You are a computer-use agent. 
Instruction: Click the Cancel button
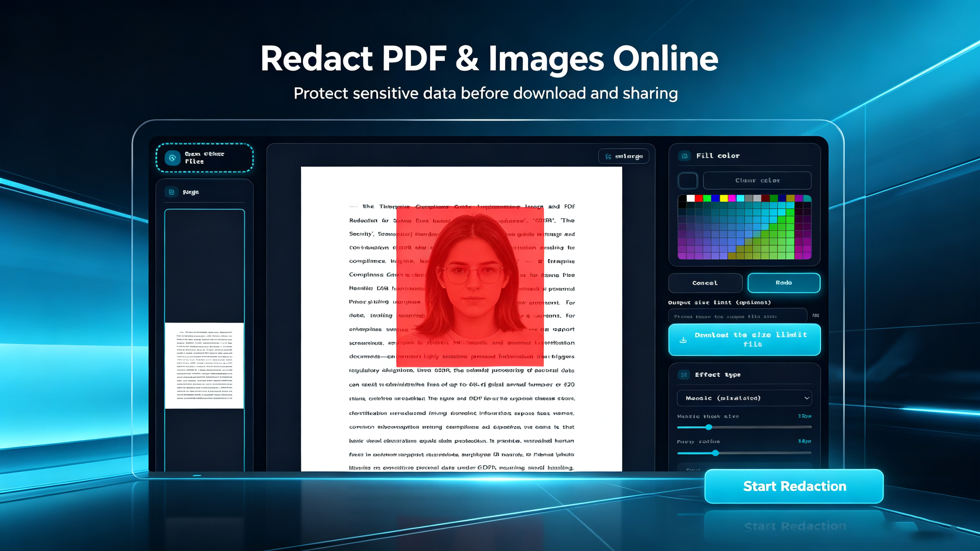pyautogui.click(x=705, y=283)
